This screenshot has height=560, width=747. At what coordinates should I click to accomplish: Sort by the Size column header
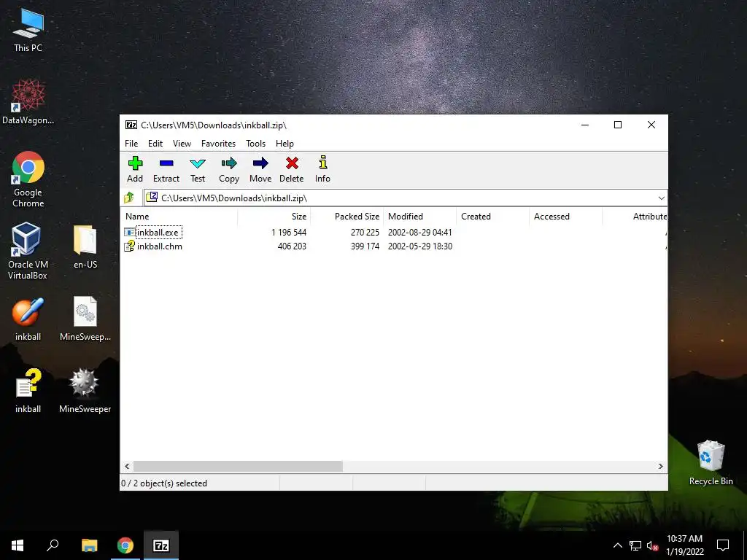pos(274,216)
